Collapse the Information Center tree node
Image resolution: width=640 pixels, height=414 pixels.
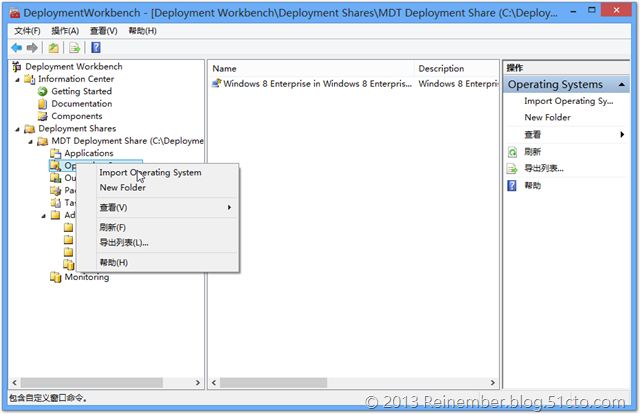pos(18,80)
